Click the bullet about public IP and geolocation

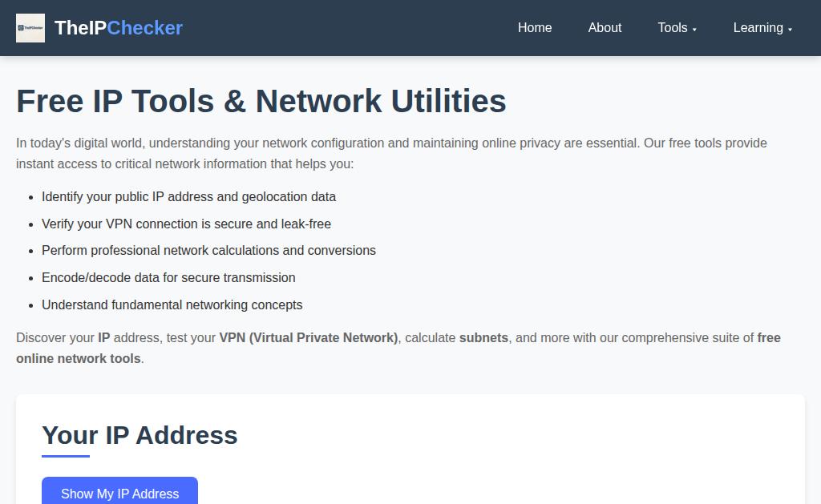[x=188, y=197]
